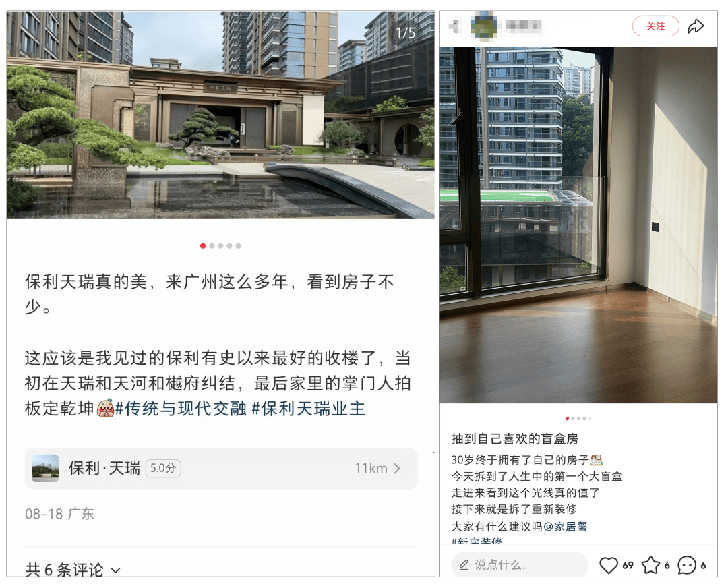Go back using the left arrow

455,26
